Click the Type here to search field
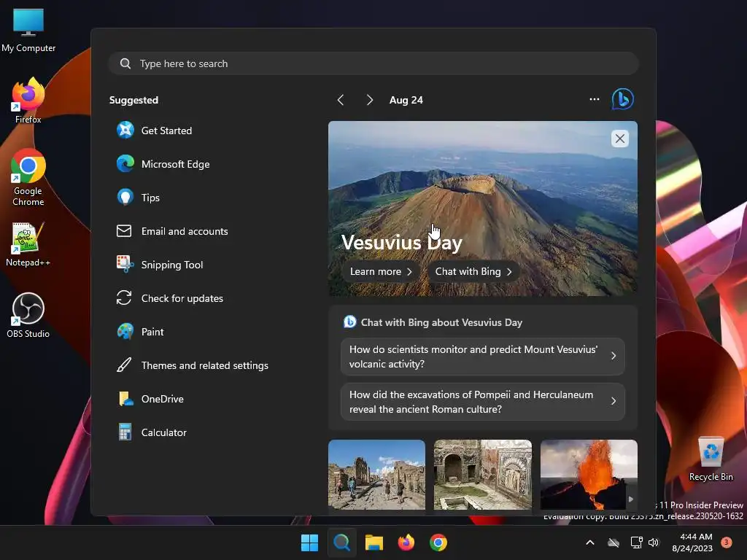This screenshot has height=560, width=747. click(x=373, y=63)
